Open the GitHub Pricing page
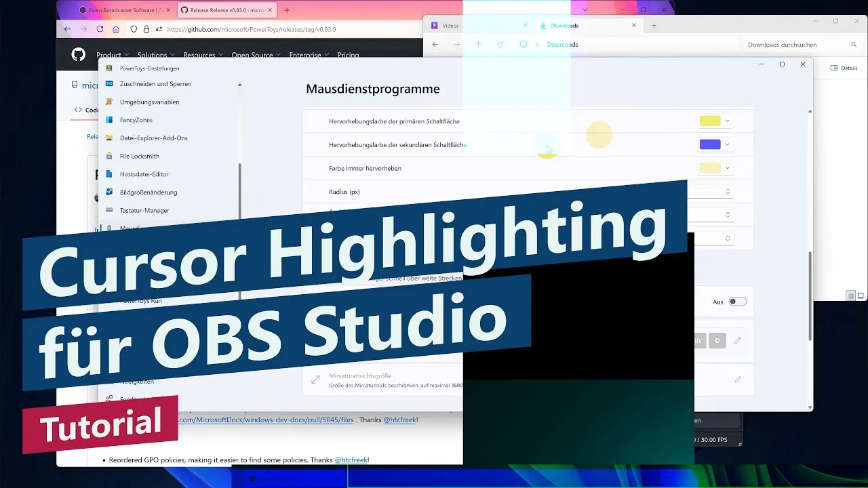 (x=348, y=55)
